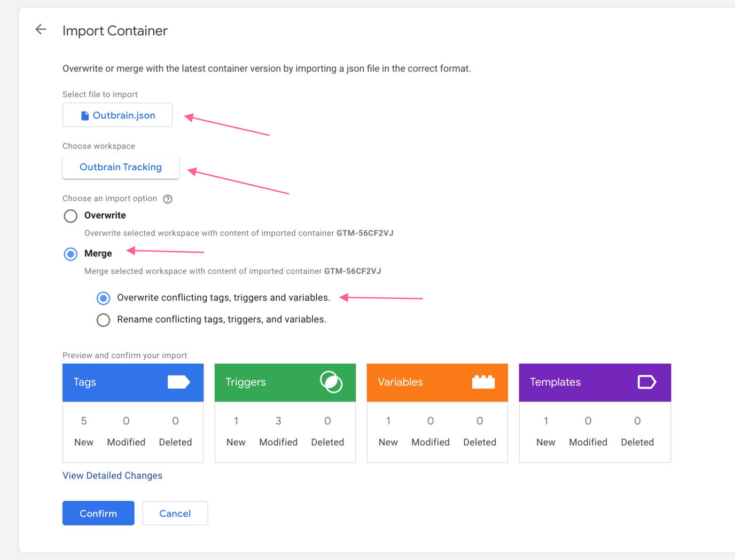Viewport: 735px width, 560px height.
Task: Click the '1' New count under Variables
Action: (x=388, y=421)
